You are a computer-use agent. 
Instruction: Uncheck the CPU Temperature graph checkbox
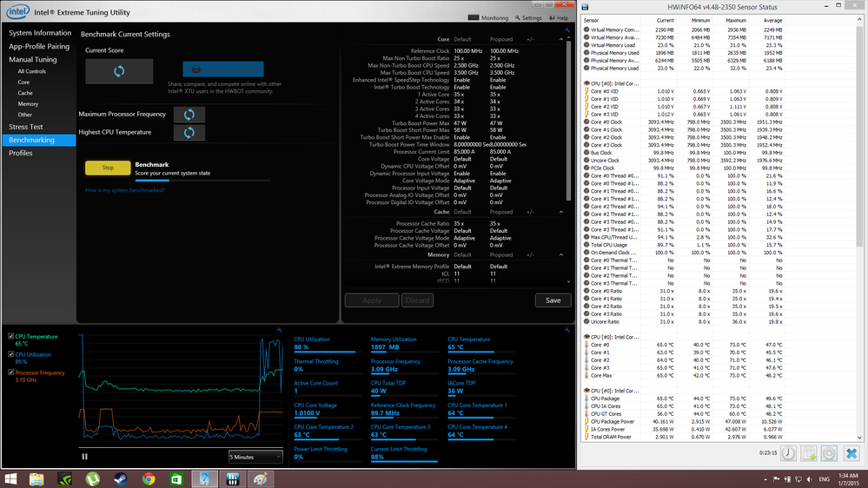pos(10,336)
